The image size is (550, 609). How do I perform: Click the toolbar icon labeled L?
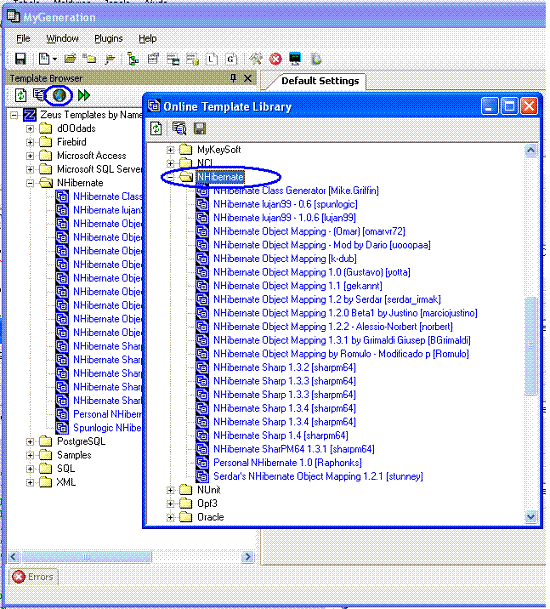coord(211,59)
